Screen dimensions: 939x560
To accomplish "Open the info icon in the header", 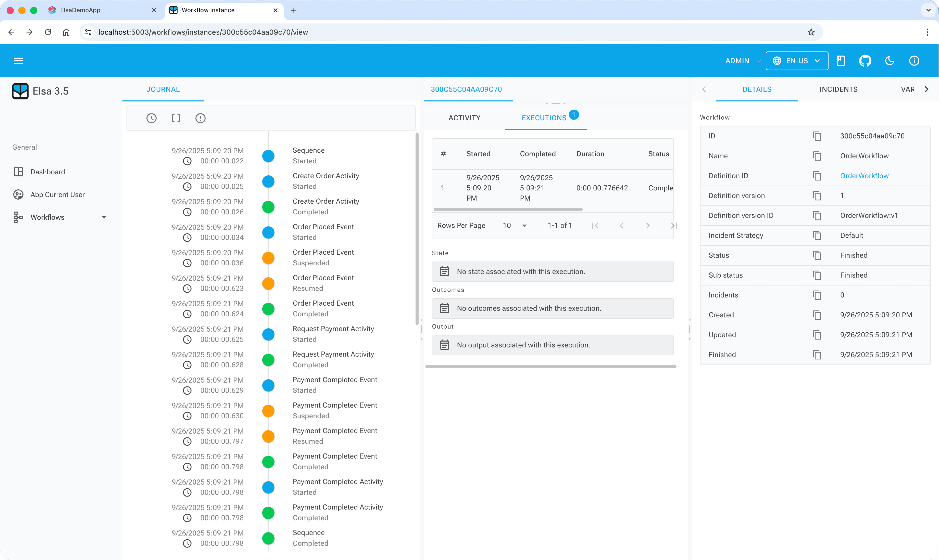I will 914,60.
